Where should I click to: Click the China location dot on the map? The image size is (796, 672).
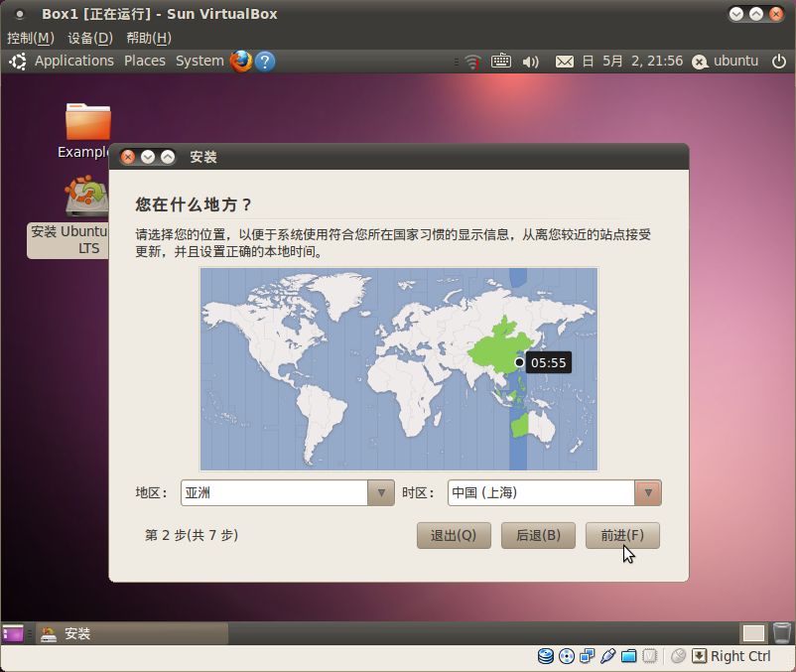(519, 362)
